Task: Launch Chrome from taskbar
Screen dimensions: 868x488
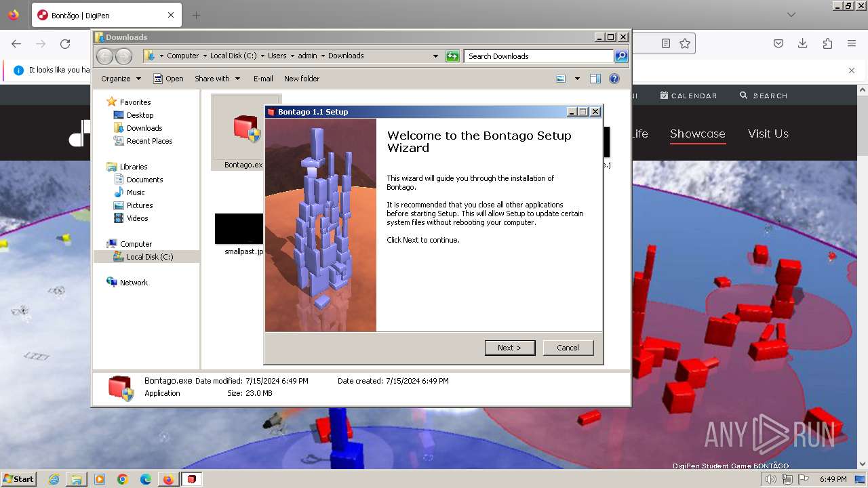Action: click(x=122, y=479)
